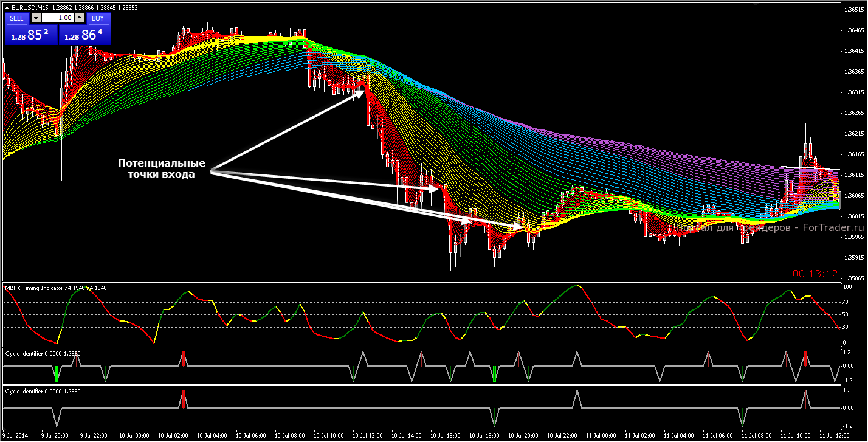868x442 pixels.
Task: Click price level 1.36315 on price axis
Action: point(853,92)
